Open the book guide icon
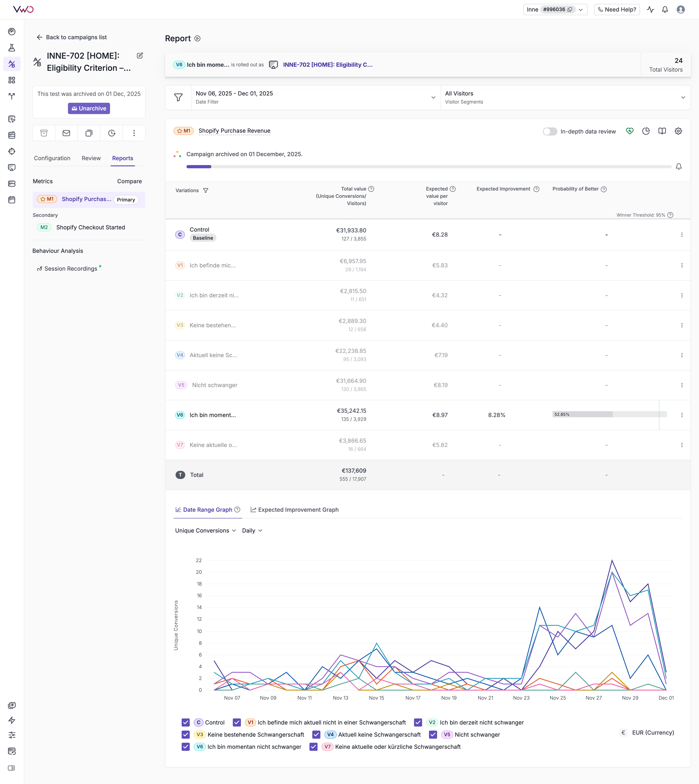This screenshot has width=699, height=784. click(662, 131)
